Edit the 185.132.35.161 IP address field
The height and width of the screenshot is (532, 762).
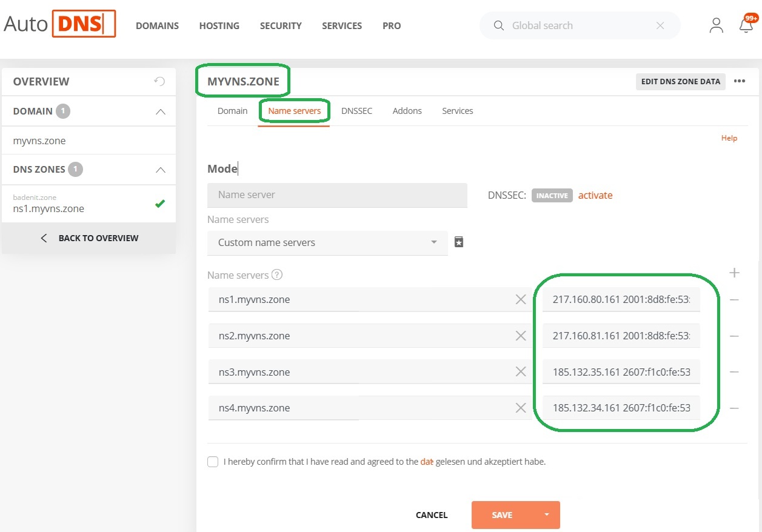(x=621, y=372)
